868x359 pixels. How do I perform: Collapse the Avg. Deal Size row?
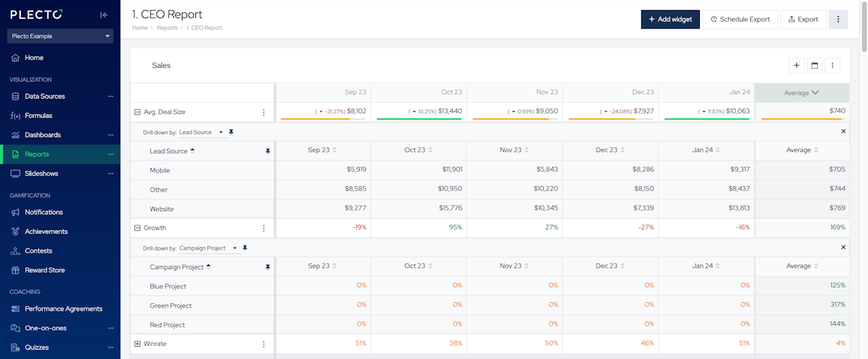(137, 112)
